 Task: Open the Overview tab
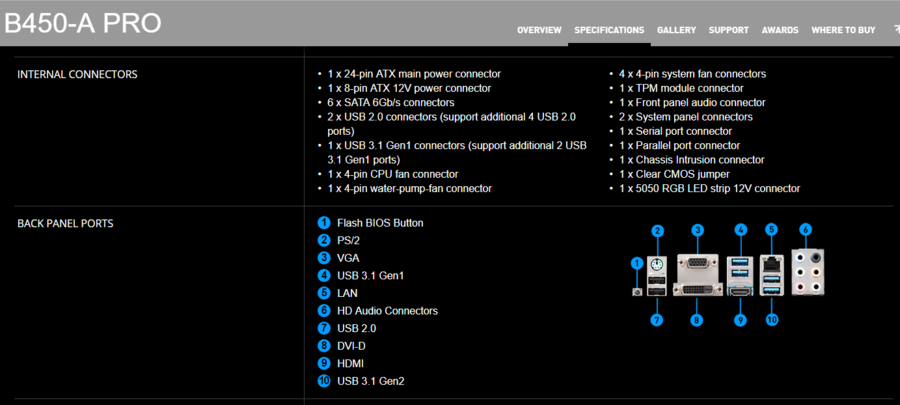(x=539, y=30)
